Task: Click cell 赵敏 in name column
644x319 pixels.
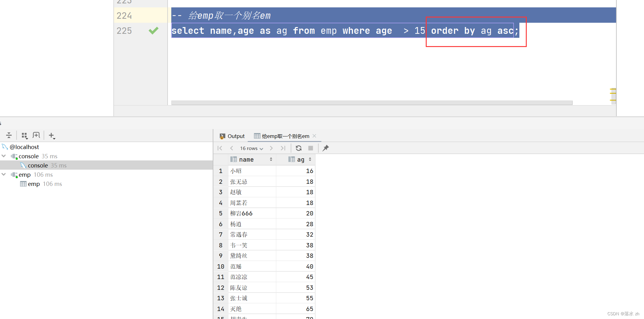Action: point(252,192)
